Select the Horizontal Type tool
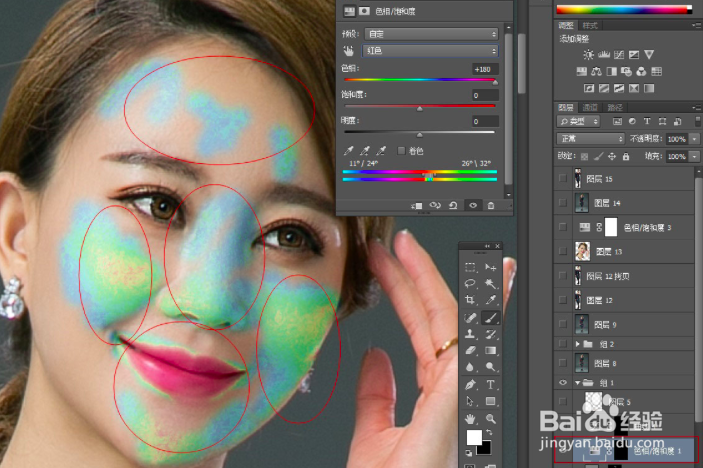Screen dimensions: 703x468 click(490, 385)
